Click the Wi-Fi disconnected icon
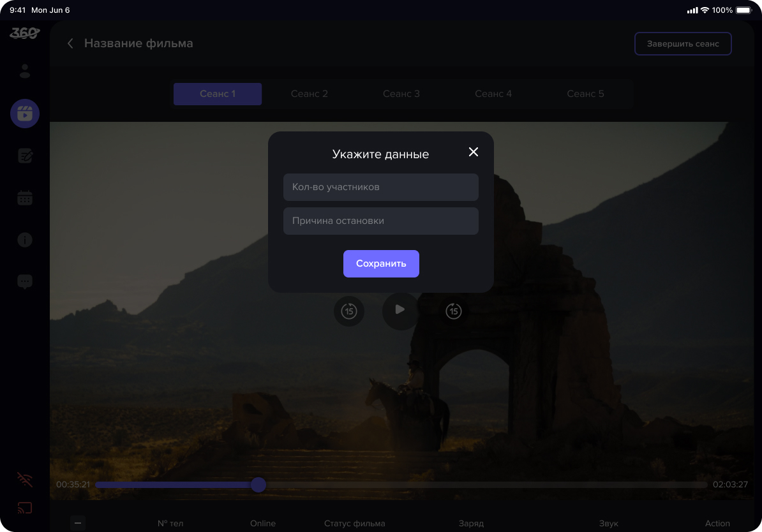The height and width of the screenshot is (532, 762). click(x=25, y=480)
